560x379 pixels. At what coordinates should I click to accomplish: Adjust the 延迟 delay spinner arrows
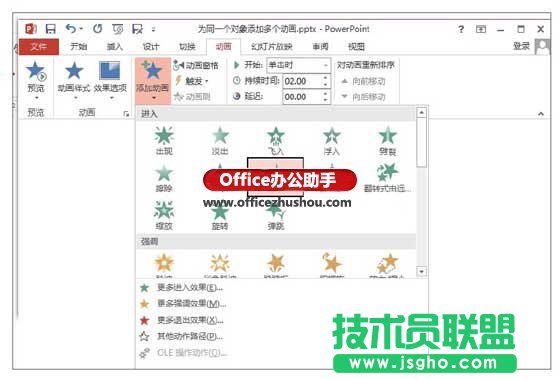[325, 96]
